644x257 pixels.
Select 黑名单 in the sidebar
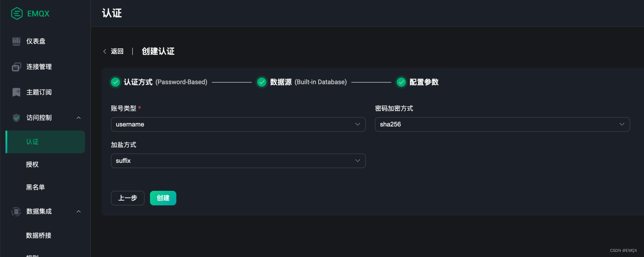point(36,187)
